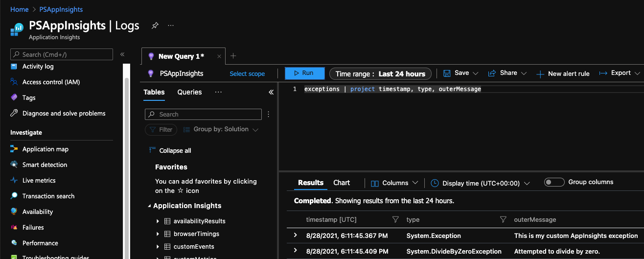Switch to the Tables tab

pos(154,92)
